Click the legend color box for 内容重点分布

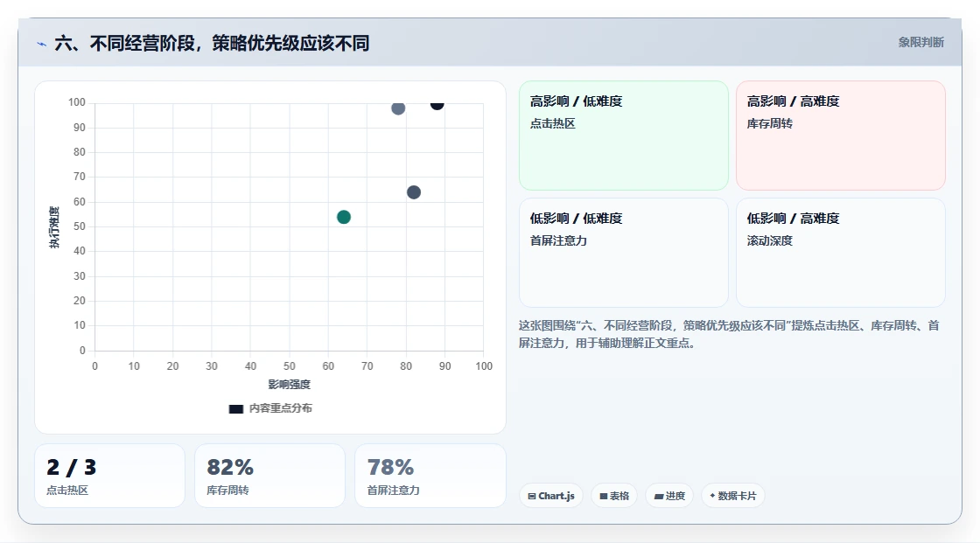(236, 408)
